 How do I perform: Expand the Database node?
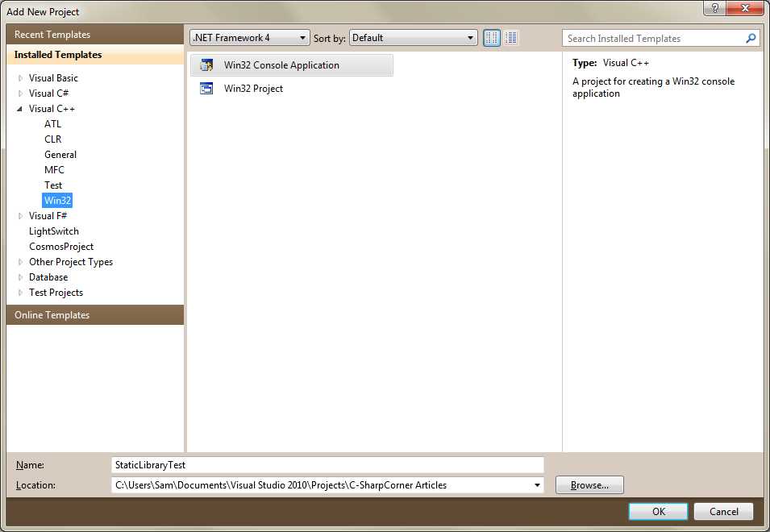point(20,277)
